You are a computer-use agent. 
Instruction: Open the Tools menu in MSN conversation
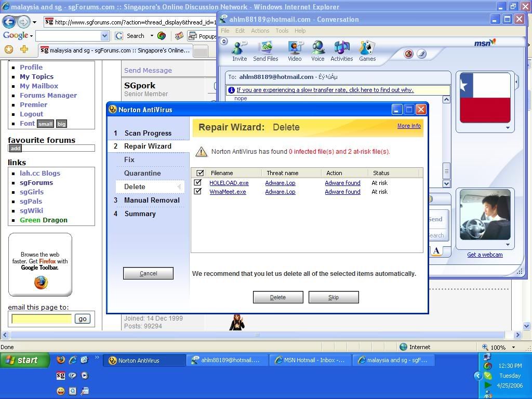(282, 31)
